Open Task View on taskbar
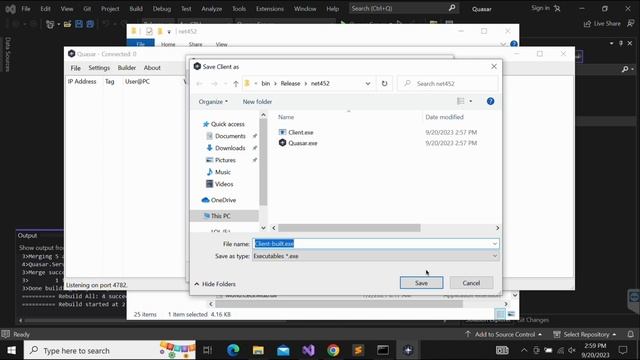 tap(207, 350)
